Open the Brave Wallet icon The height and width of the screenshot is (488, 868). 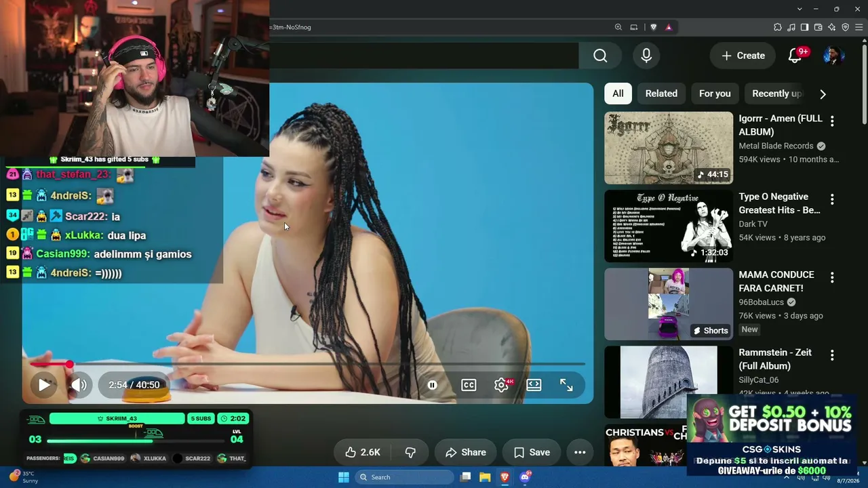pyautogui.click(x=818, y=27)
